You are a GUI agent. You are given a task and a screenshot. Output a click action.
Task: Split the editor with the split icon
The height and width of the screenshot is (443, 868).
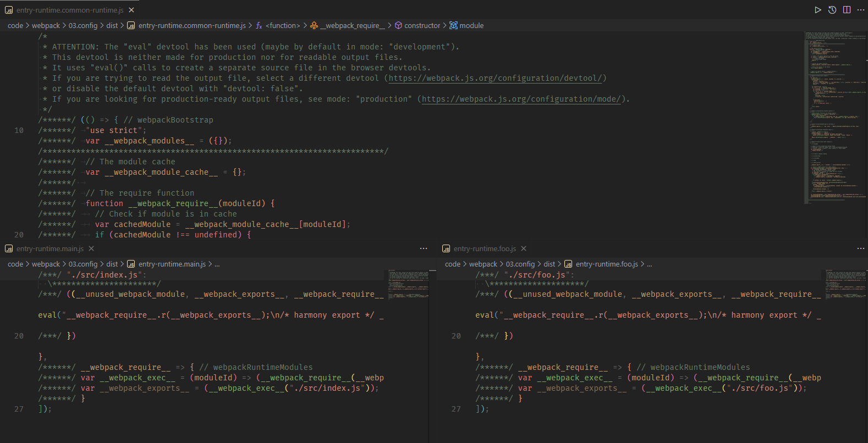point(847,10)
